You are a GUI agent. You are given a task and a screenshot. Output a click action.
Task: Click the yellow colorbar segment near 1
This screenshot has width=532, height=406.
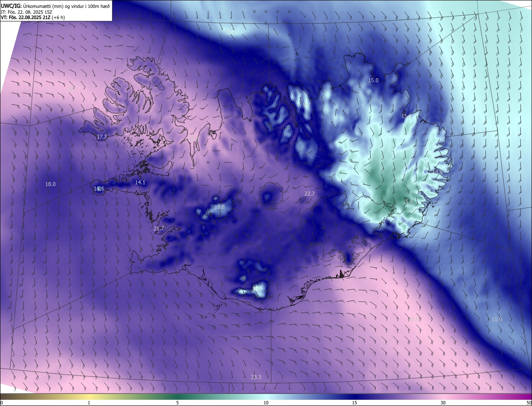tap(89, 396)
